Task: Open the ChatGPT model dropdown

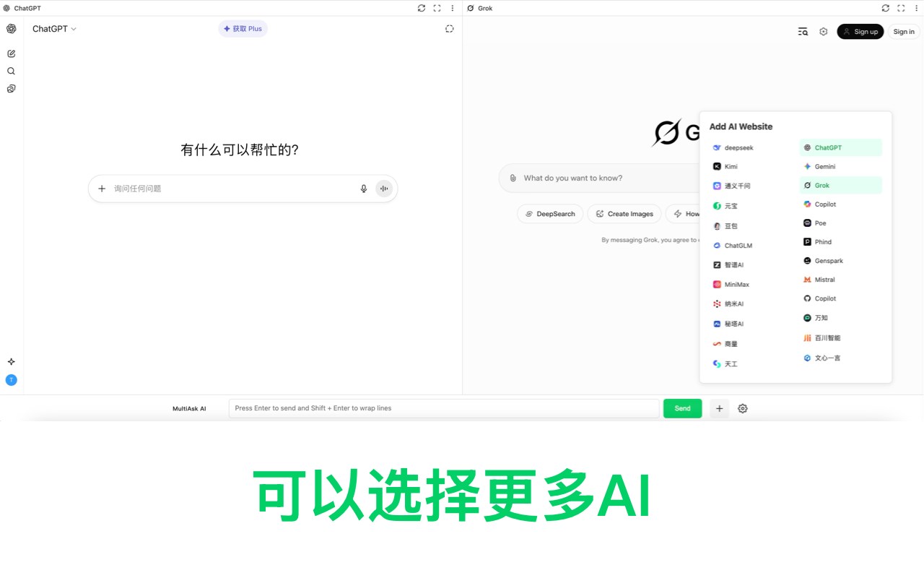Action: [x=54, y=29]
